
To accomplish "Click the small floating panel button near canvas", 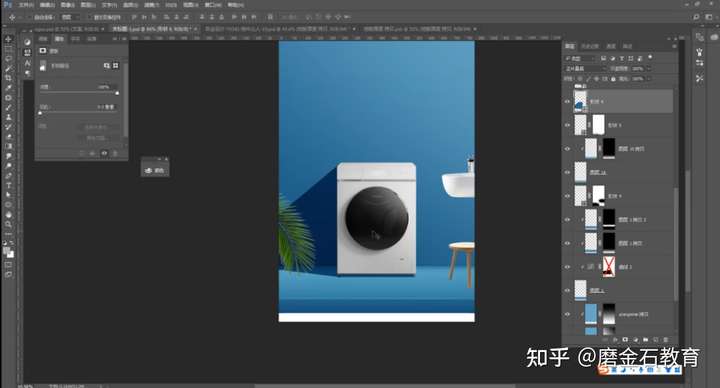I will tap(155, 170).
